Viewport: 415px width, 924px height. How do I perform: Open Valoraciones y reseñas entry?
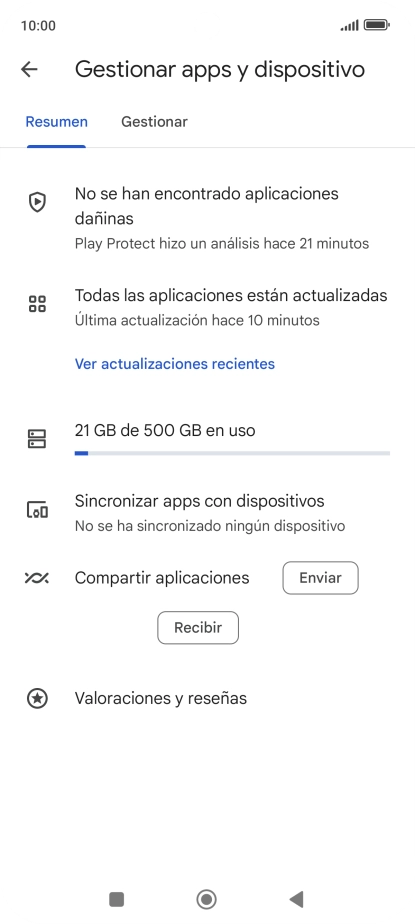161,698
